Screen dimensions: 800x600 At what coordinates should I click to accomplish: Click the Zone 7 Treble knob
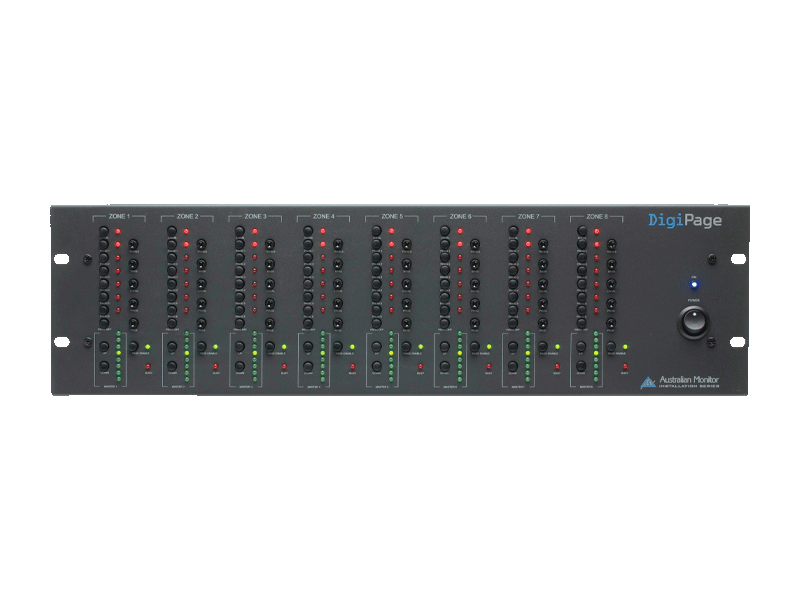click(542, 244)
